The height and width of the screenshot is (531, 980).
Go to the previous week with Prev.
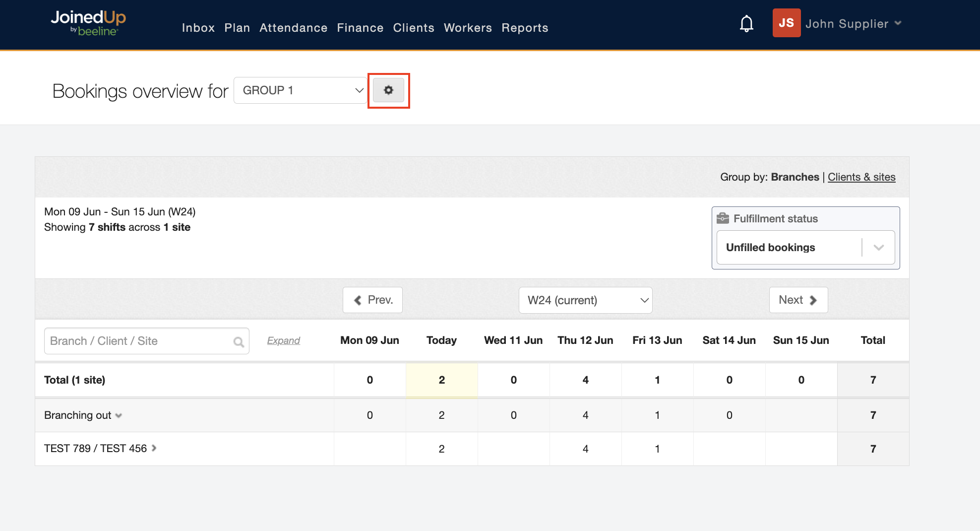point(372,300)
